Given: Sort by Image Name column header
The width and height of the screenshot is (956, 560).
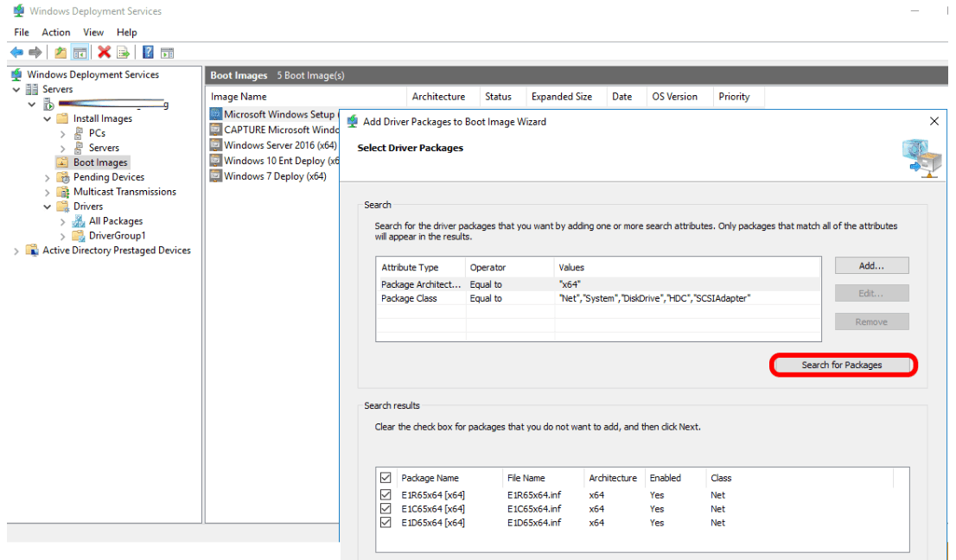Looking at the screenshot, I should (x=306, y=96).
